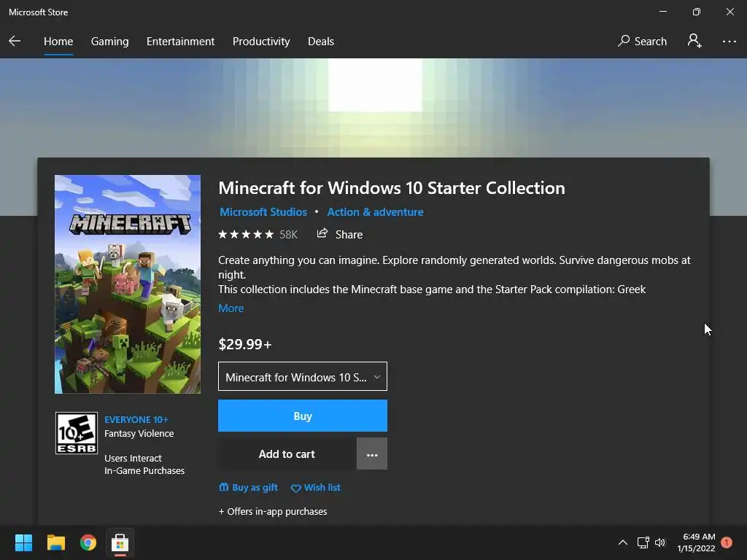Click the 58K ratings count

[288, 234]
